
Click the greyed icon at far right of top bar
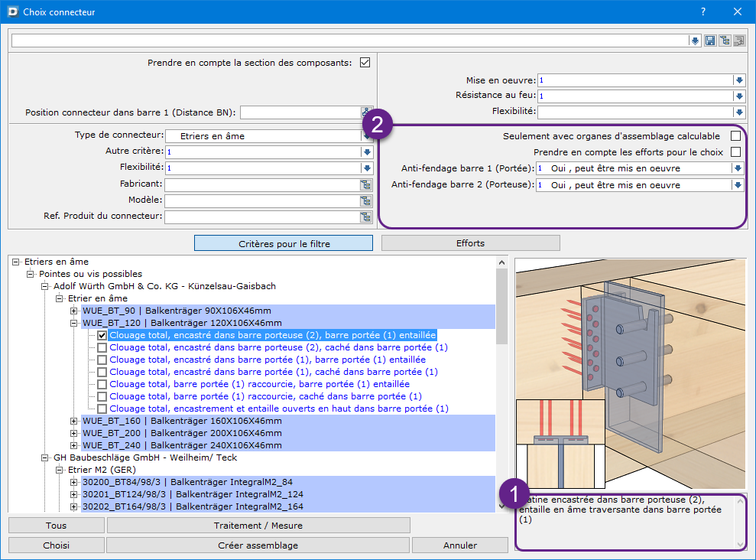(738, 41)
